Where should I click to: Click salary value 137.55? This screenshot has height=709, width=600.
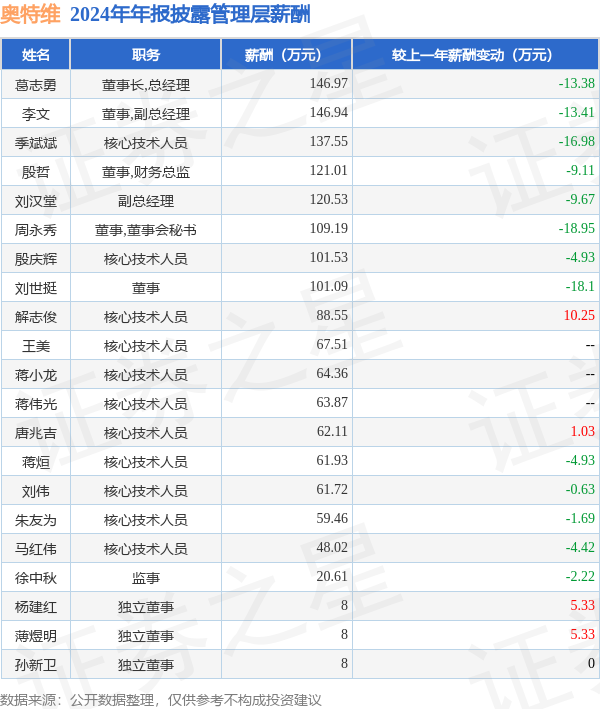(x=329, y=141)
